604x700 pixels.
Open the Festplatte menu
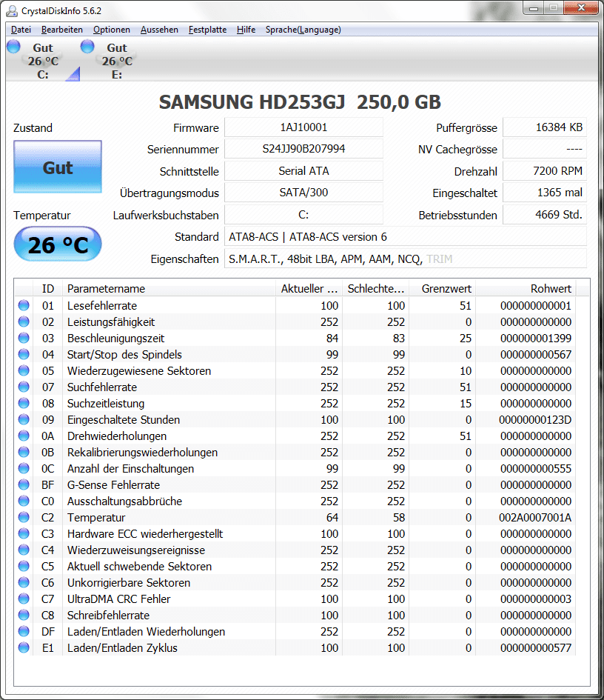click(x=207, y=30)
